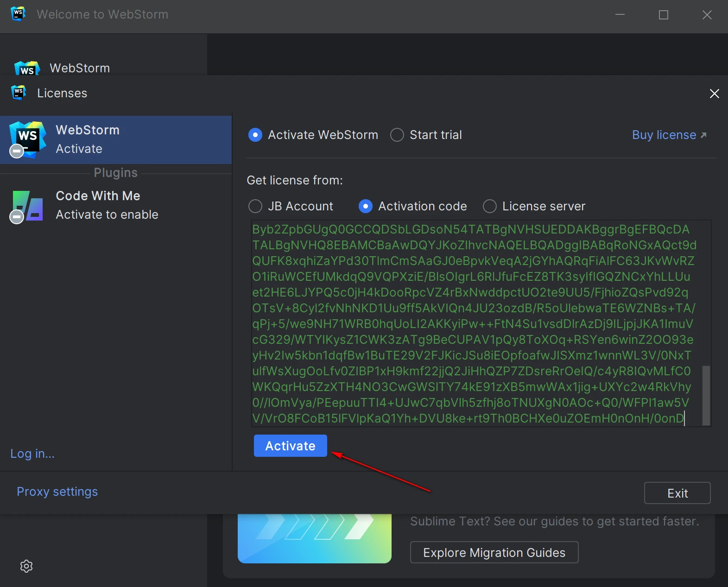Open settings via the gear icon
The width and height of the screenshot is (728, 587).
26,566
